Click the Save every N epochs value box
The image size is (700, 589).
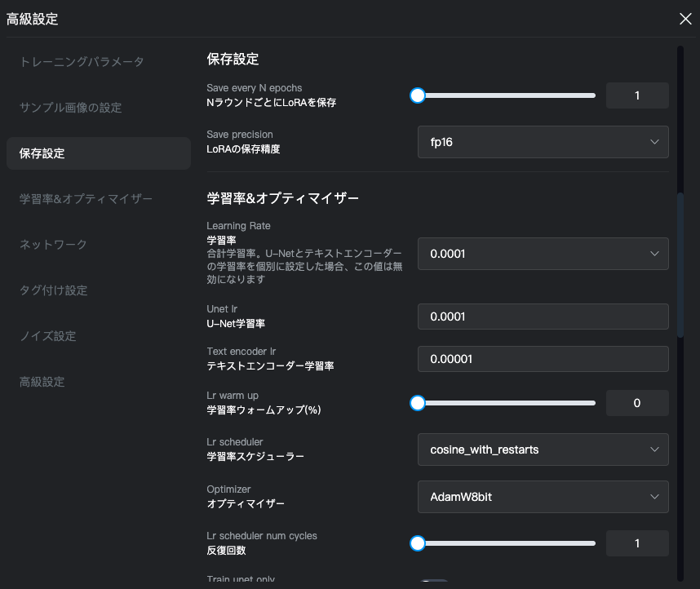[x=637, y=95]
